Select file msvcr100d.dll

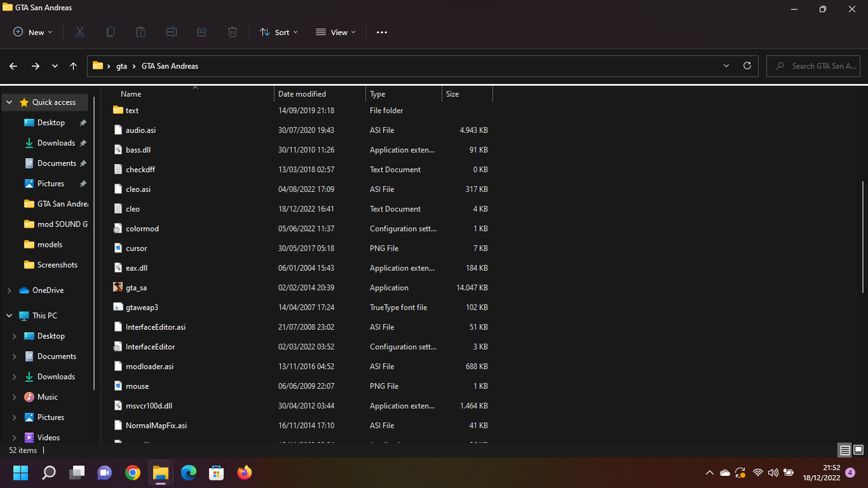pos(302,405)
